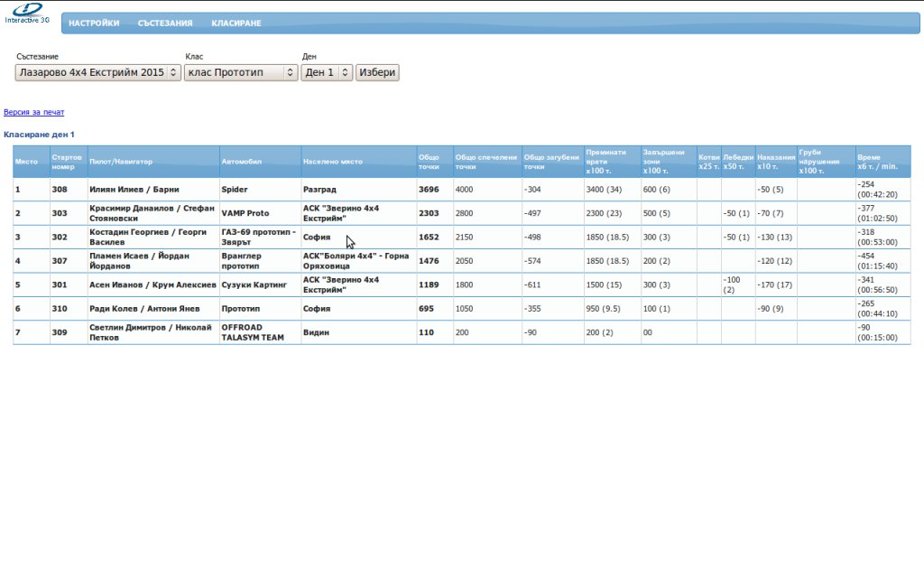
Task: Click zones value 600 (6)
Action: pos(657,190)
